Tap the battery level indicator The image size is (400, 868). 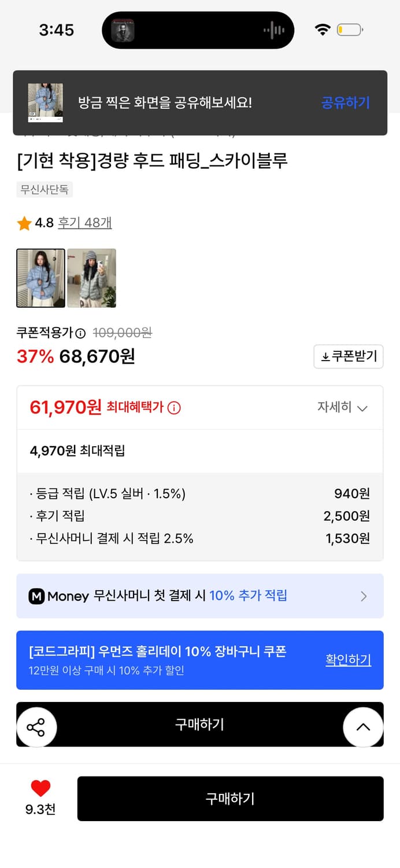349,29
